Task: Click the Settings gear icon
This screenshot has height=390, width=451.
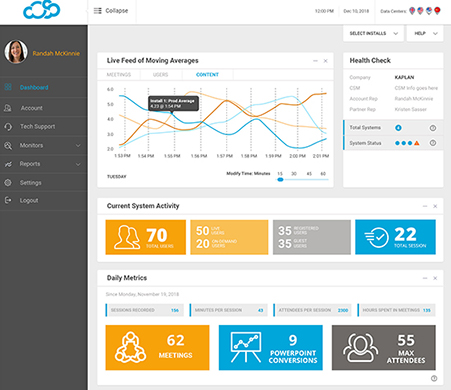Action: click(8, 183)
